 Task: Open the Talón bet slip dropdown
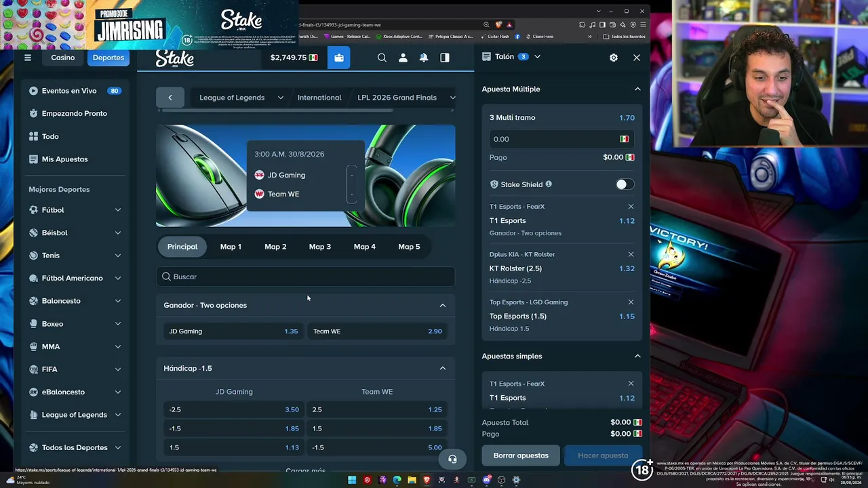[537, 57]
